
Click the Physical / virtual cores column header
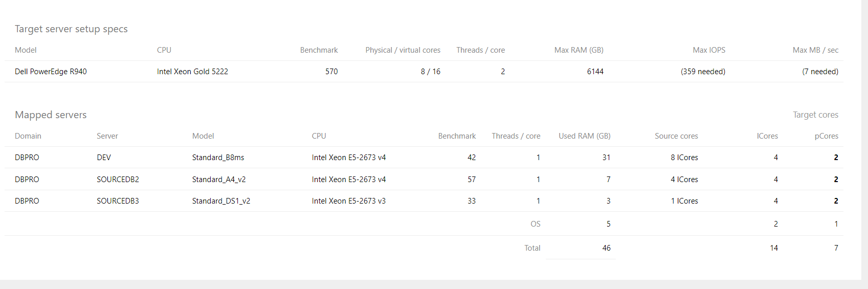pos(403,50)
